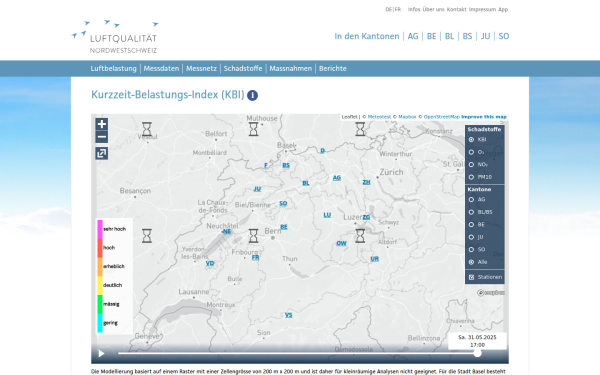Select canton BL/BS radio in map panel
This screenshot has width=600, height=375.
[x=471, y=212]
